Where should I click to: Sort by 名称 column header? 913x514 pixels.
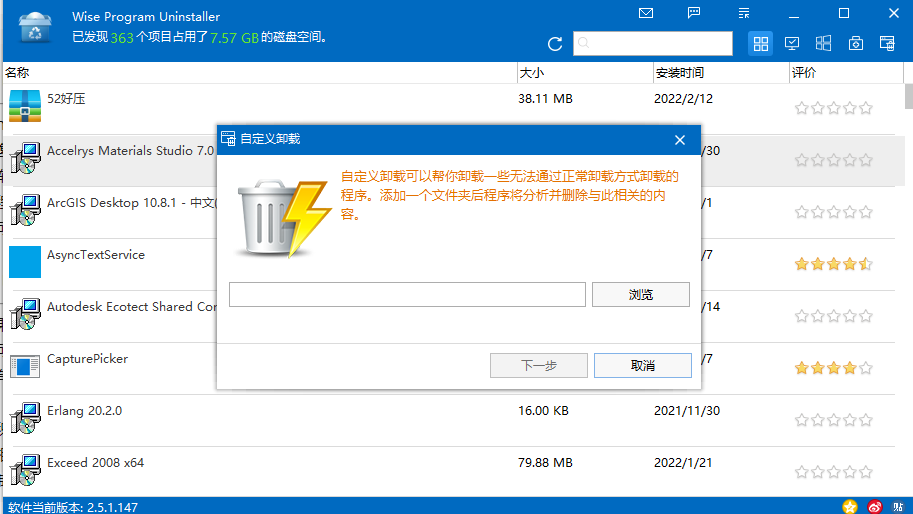[x=259, y=73]
